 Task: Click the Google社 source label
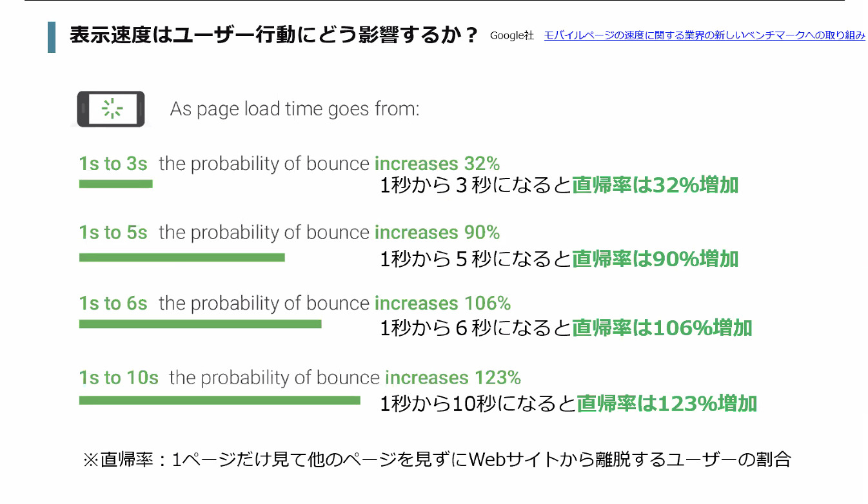click(512, 35)
